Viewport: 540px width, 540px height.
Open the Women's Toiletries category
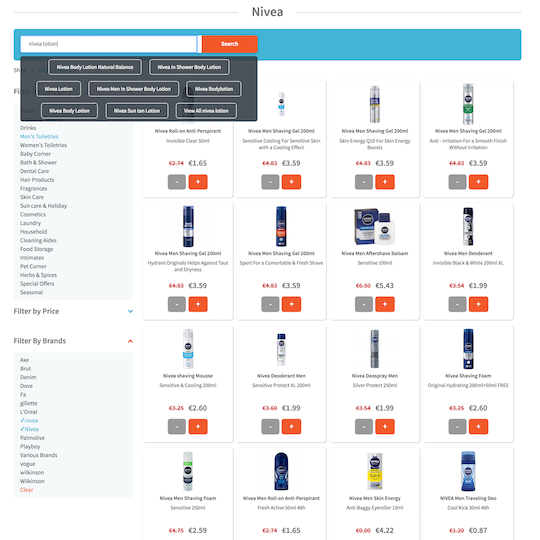point(43,145)
